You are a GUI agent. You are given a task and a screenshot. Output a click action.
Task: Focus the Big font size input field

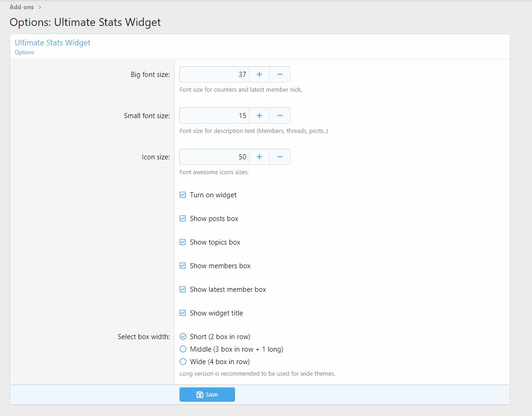[214, 75]
